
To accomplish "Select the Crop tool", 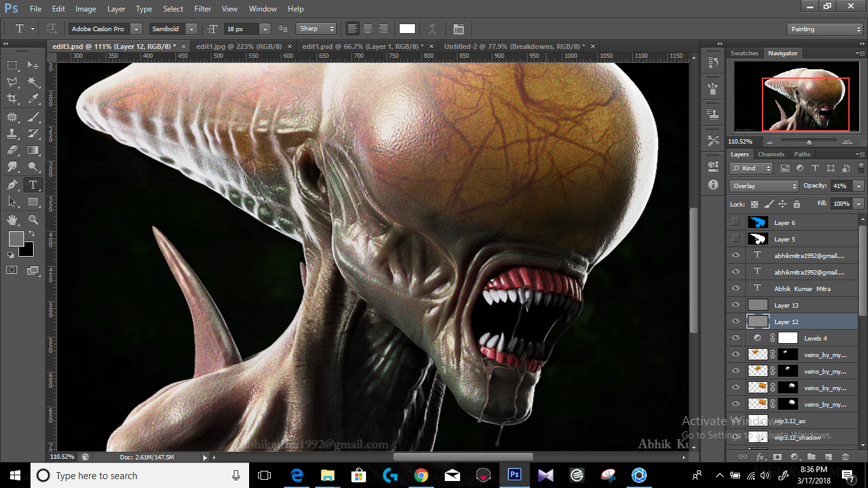I will pyautogui.click(x=12, y=98).
